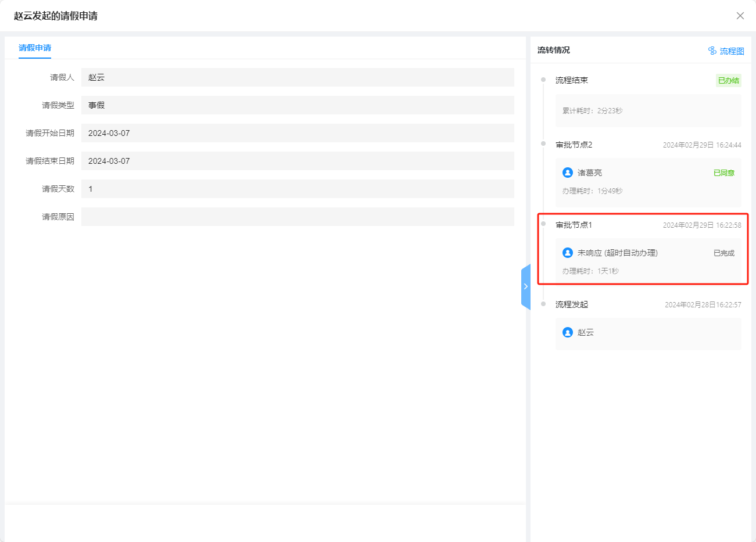Click 赵云's avatar in 流程发起 node
This screenshot has width=756, height=542.
point(568,332)
